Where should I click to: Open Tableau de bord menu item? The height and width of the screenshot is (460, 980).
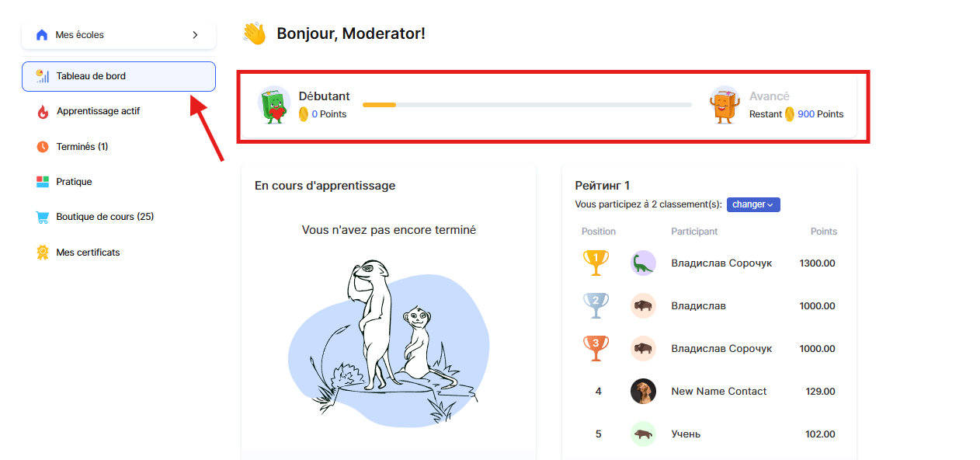(91, 76)
